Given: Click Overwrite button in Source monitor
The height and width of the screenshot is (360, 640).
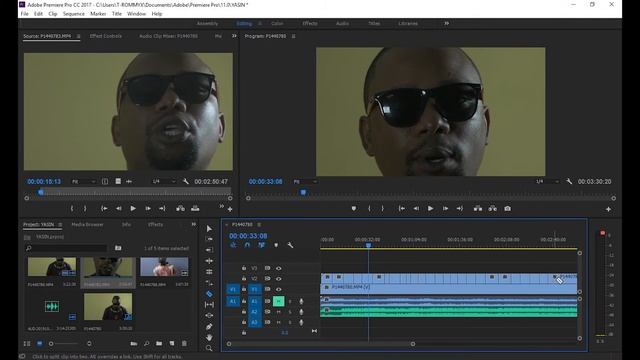Looking at the screenshot, I should 195,209.
